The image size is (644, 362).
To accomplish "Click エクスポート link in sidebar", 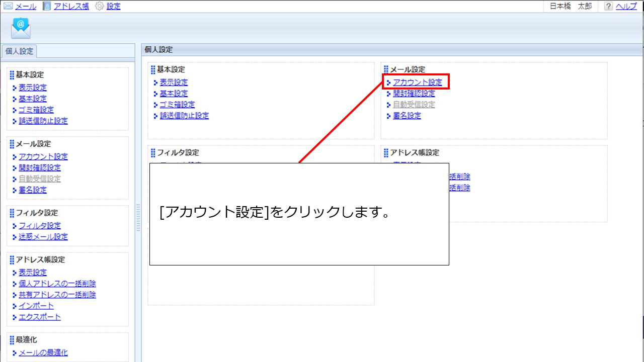I will click(40, 317).
